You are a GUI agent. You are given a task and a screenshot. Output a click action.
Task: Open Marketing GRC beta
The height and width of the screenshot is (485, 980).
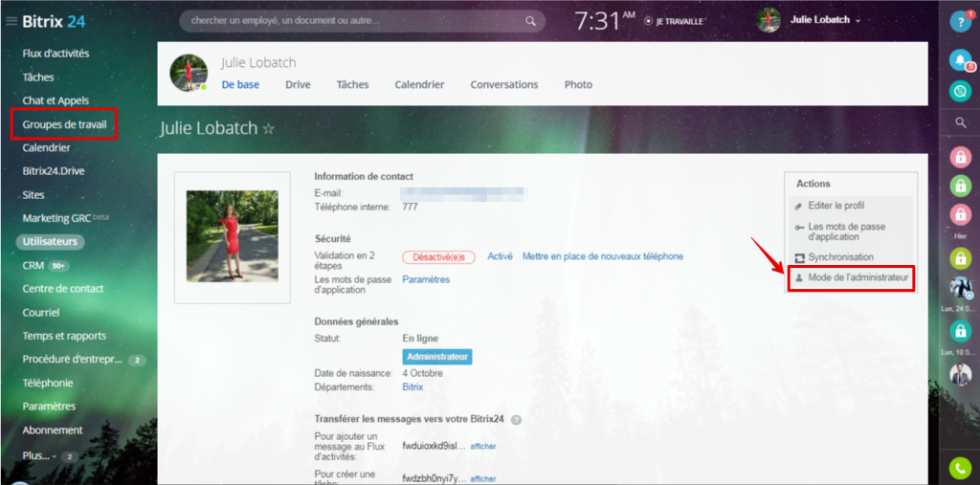pos(66,218)
